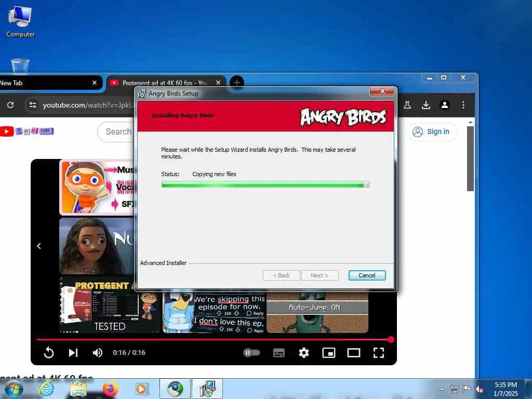Toggle subtitles in the video player
The height and width of the screenshot is (399, 532).
coord(279,353)
